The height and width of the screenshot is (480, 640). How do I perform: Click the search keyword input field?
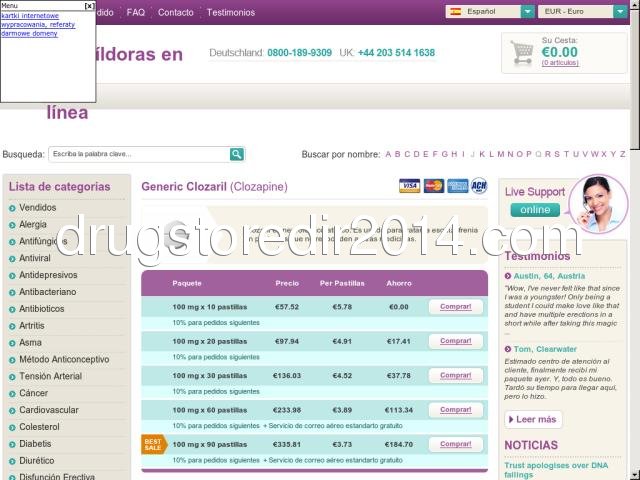(140, 154)
